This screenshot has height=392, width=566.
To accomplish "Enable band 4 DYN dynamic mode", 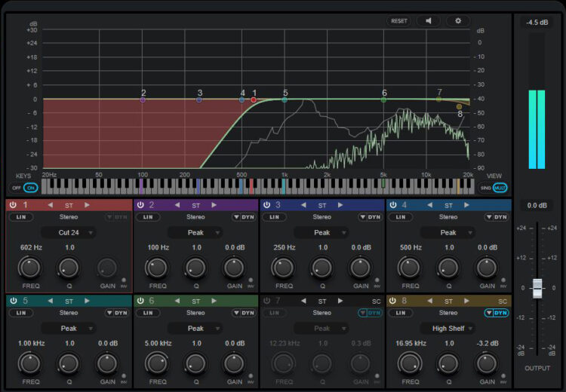I will [x=497, y=217].
